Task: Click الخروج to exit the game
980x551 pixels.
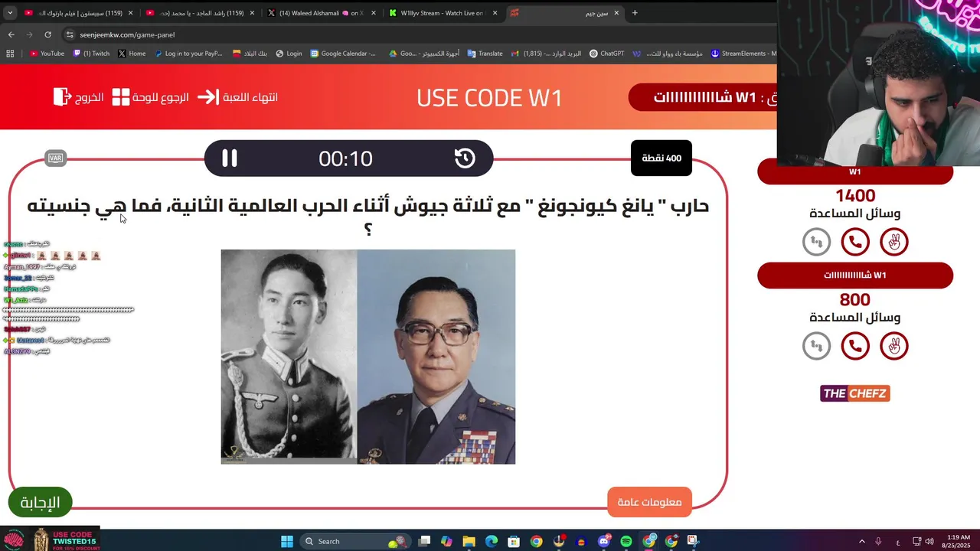Action: point(78,97)
